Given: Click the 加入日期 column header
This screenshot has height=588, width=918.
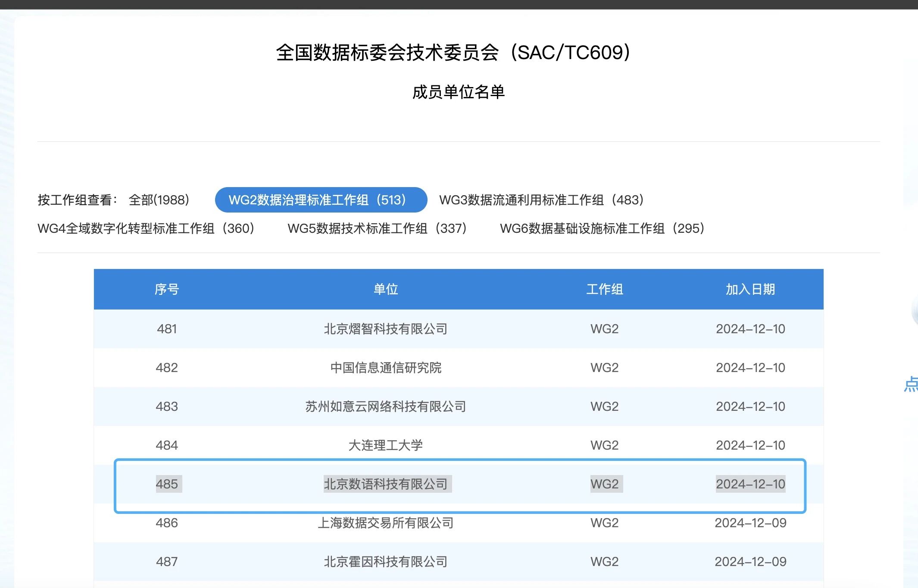Looking at the screenshot, I should pos(750,289).
